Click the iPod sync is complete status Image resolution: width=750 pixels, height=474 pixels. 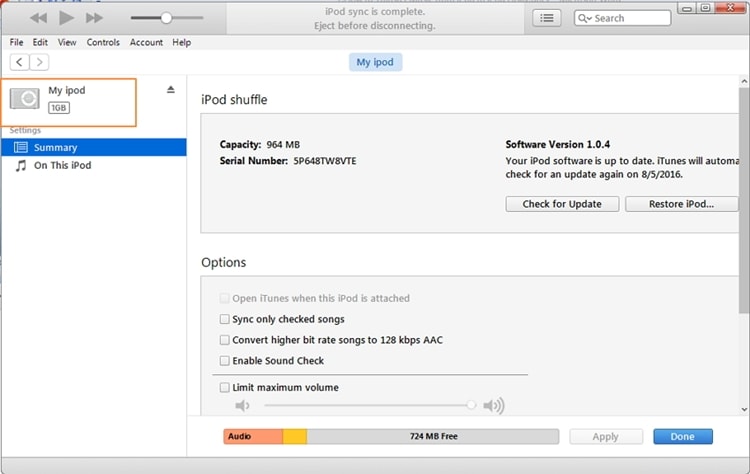click(x=375, y=11)
